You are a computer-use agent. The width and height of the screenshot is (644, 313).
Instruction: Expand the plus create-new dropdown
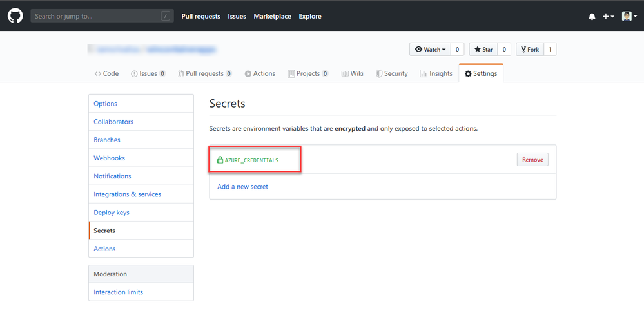coord(609,16)
